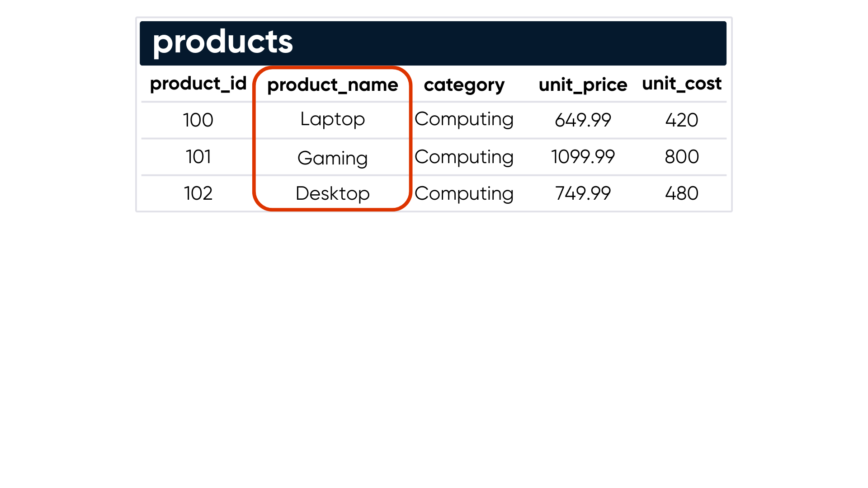Select the unit price 749.99 cell

tap(583, 193)
